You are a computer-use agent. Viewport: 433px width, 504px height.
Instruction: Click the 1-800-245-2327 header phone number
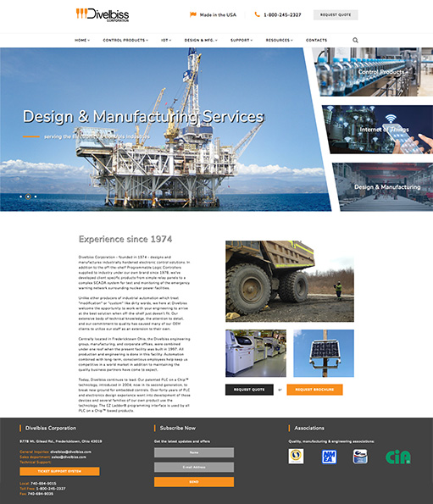click(282, 14)
